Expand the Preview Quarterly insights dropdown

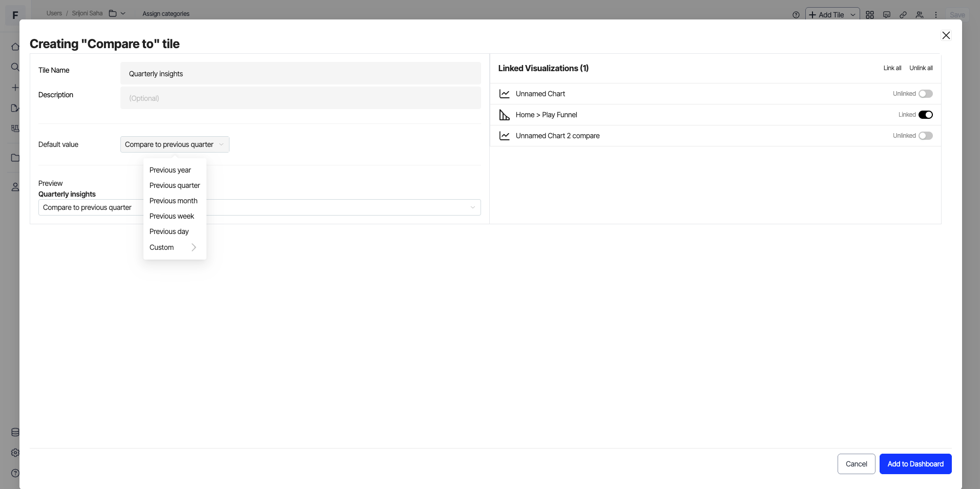click(472, 207)
